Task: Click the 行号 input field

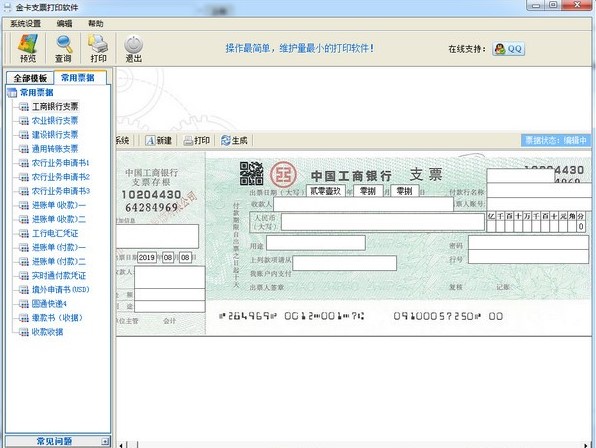Action: point(528,256)
